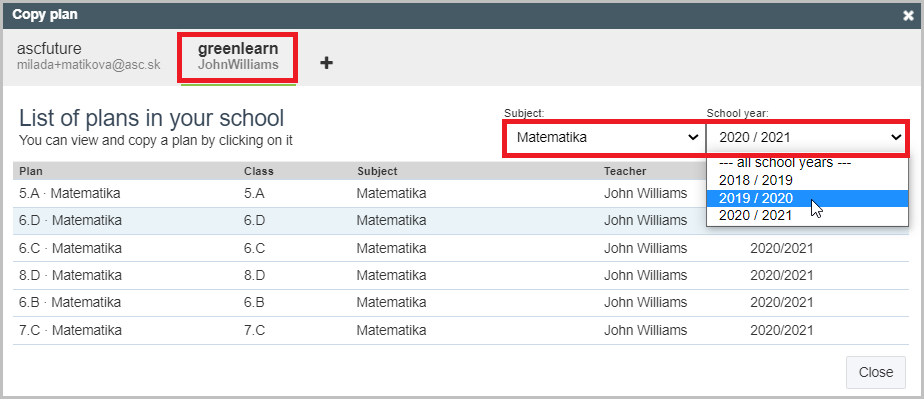Open the Subject dropdown showing Matematika
The height and width of the screenshot is (399, 924).
click(606, 138)
